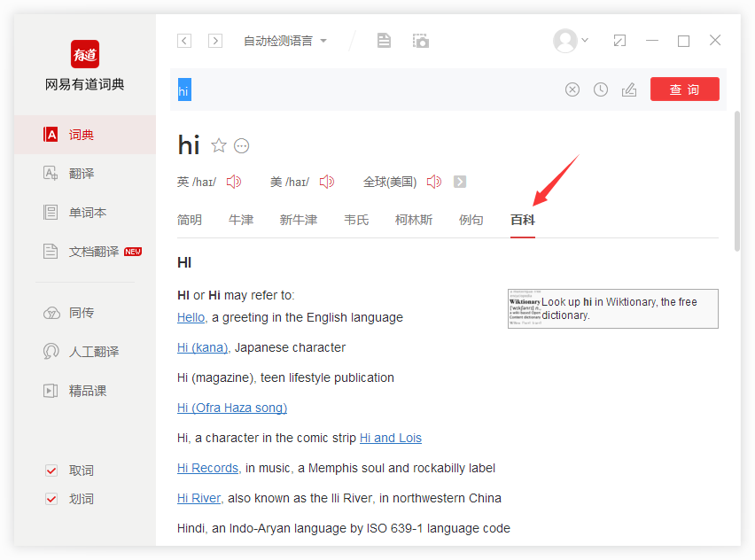This screenshot has width=755, height=560.
Task: Click the document translation page icon
Action: point(384,40)
